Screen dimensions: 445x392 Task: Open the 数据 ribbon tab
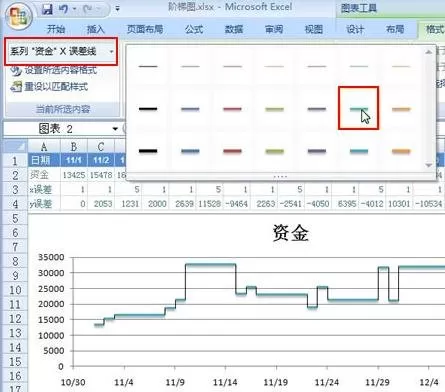[234, 29]
